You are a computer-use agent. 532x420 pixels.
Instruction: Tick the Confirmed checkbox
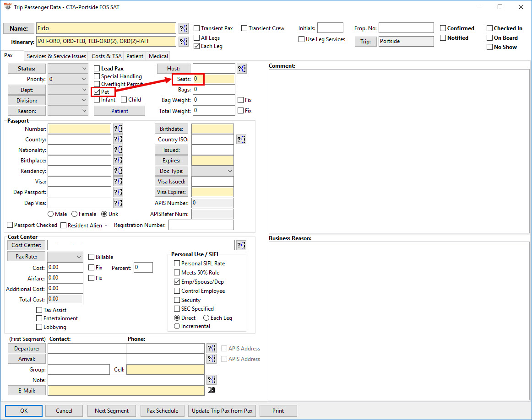click(443, 28)
